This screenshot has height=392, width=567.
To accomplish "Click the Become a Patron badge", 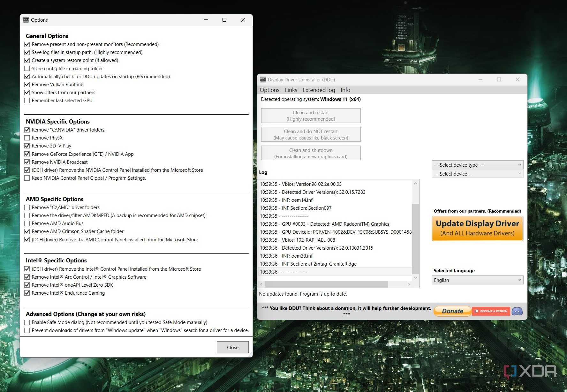I will tap(491, 311).
